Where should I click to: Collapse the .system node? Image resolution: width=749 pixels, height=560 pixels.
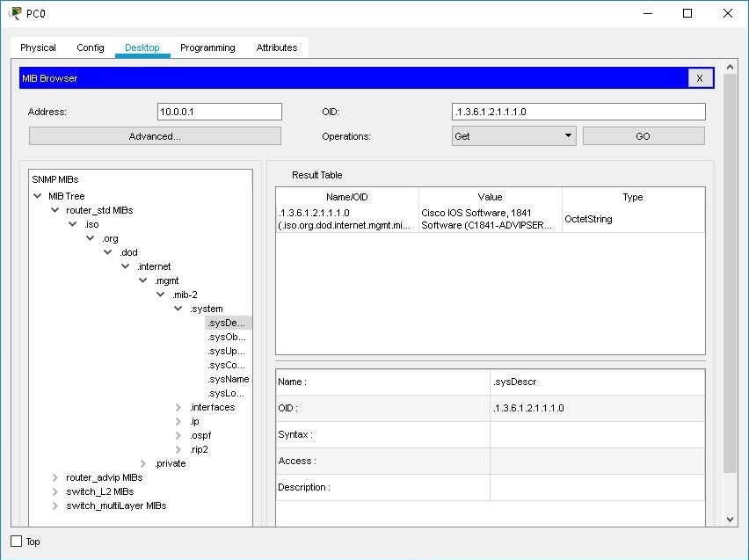(x=178, y=309)
